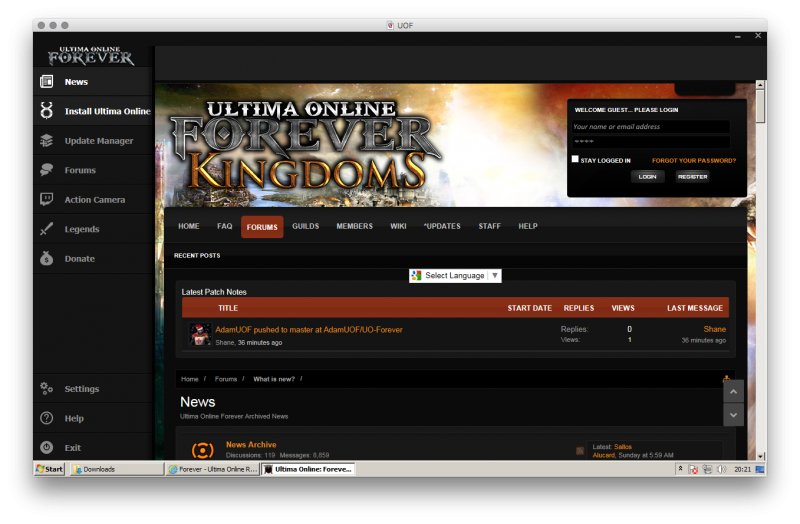Toggle the Stay Logged In checkbox
This screenshot has width=800, height=524.
pyautogui.click(x=575, y=159)
